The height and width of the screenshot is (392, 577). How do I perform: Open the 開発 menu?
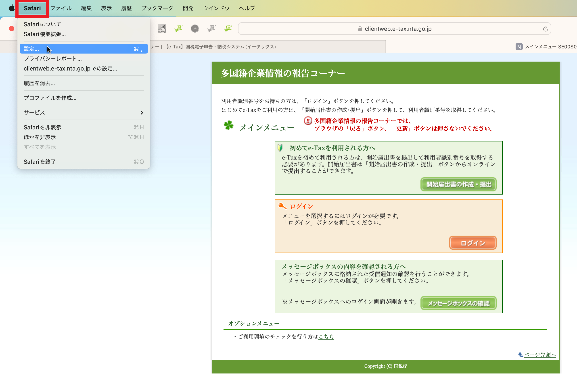point(188,8)
